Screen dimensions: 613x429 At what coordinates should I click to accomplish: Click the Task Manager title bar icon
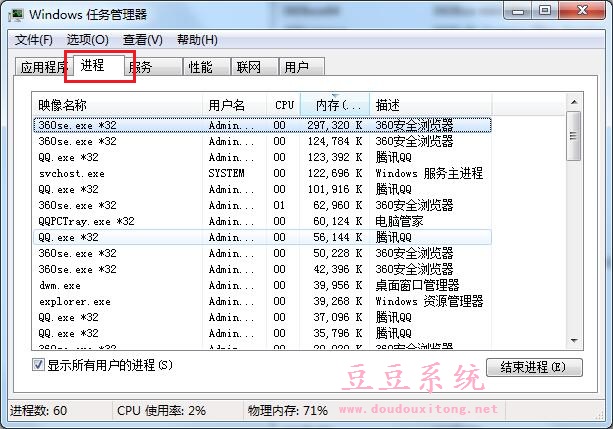tap(16, 14)
